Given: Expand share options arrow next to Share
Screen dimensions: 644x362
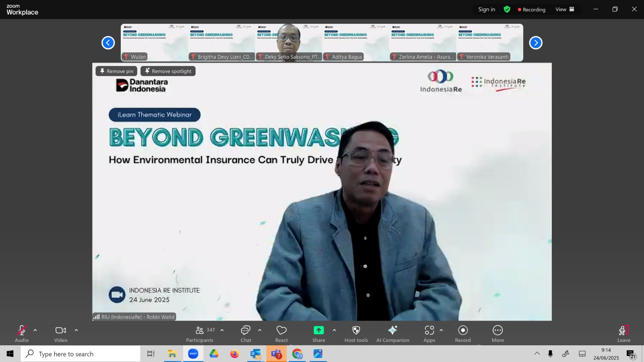Looking at the screenshot, I should (334, 330).
